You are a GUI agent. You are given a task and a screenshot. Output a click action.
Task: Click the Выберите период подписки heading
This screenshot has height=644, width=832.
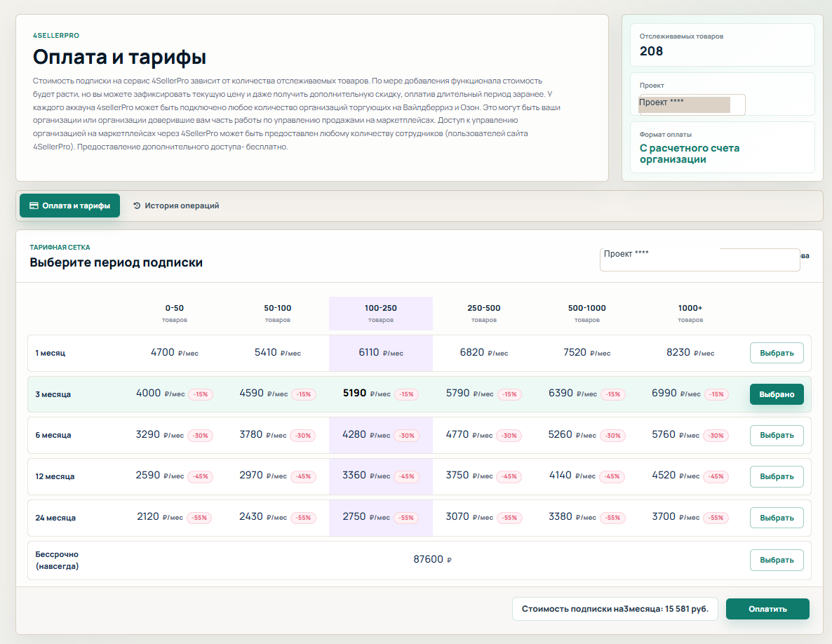pos(116,262)
